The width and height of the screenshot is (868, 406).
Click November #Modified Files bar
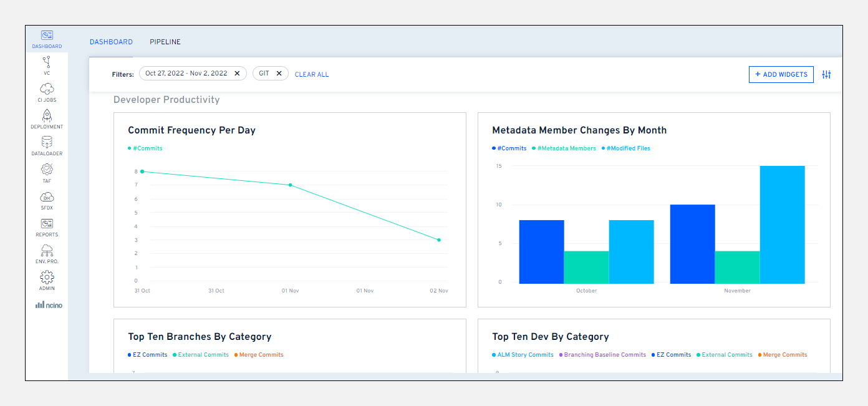782,225
